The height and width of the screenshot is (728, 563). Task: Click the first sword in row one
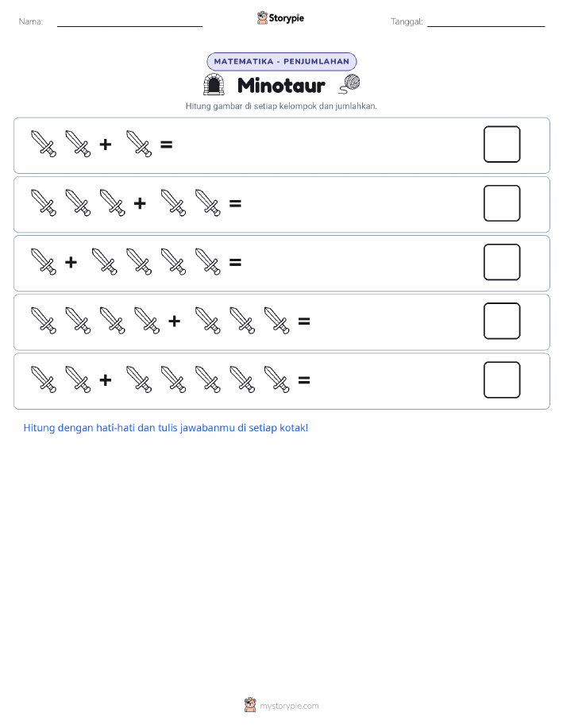click(x=44, y=144)
